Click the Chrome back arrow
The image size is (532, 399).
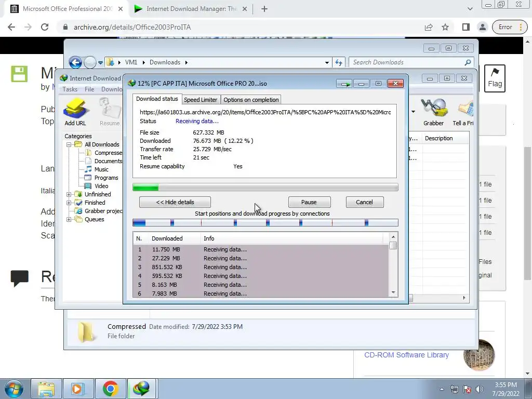(x=11, y=27)
